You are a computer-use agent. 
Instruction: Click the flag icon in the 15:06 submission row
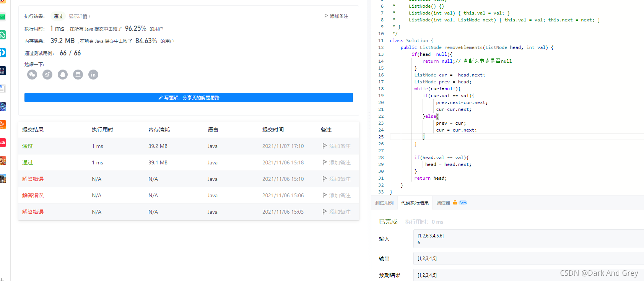(325, 195)
